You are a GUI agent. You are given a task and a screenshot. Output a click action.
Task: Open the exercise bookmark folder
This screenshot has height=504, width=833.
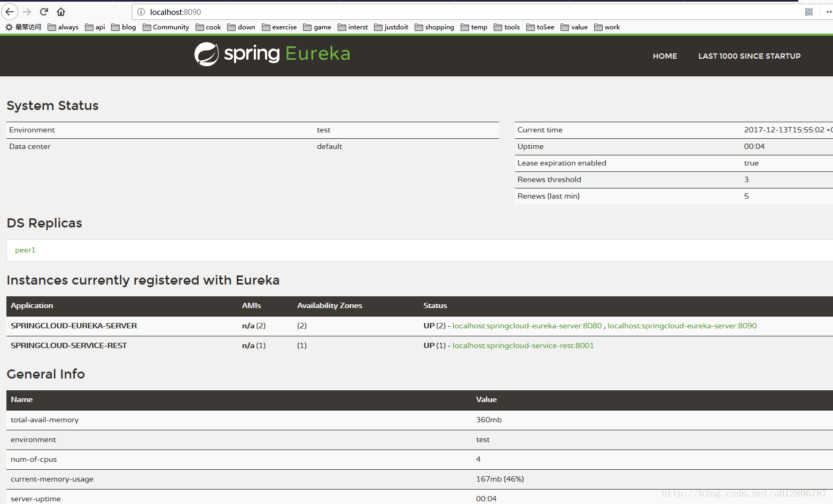click(x=279, y=27)
